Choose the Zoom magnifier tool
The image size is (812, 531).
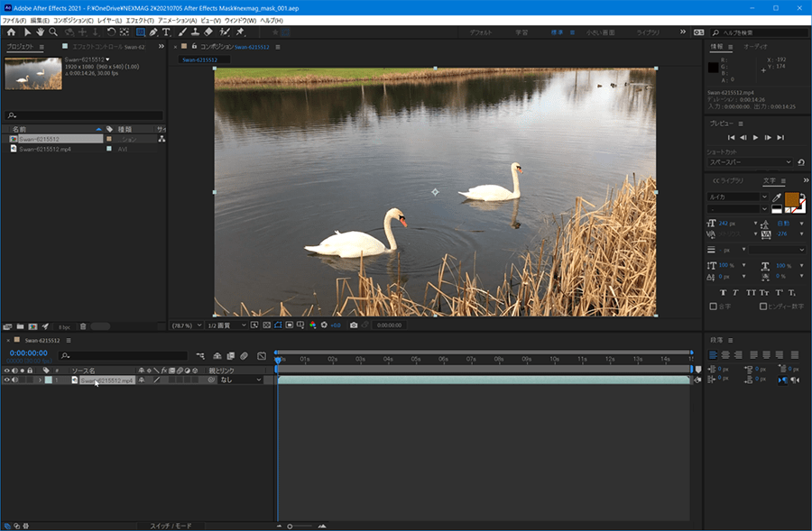pyautogui.click(x=53, y=32)
